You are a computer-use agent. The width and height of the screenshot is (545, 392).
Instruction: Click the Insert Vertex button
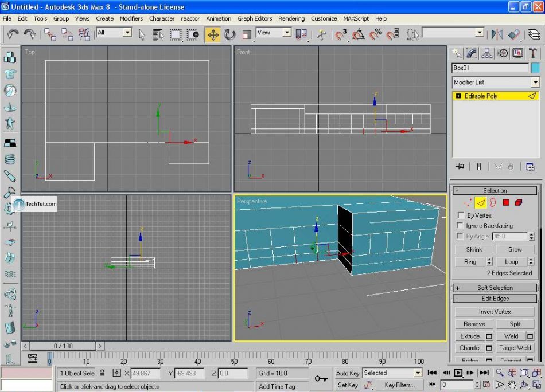pos(495,312)
